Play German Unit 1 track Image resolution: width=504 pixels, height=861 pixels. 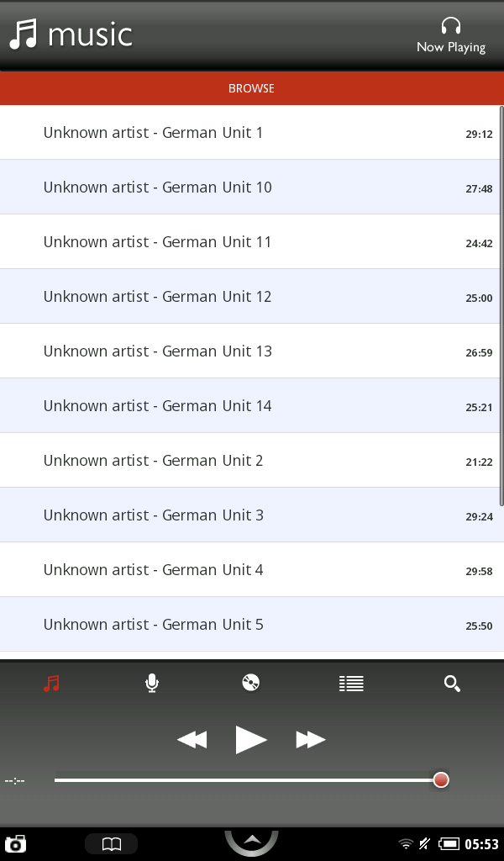tap(153, 133)
